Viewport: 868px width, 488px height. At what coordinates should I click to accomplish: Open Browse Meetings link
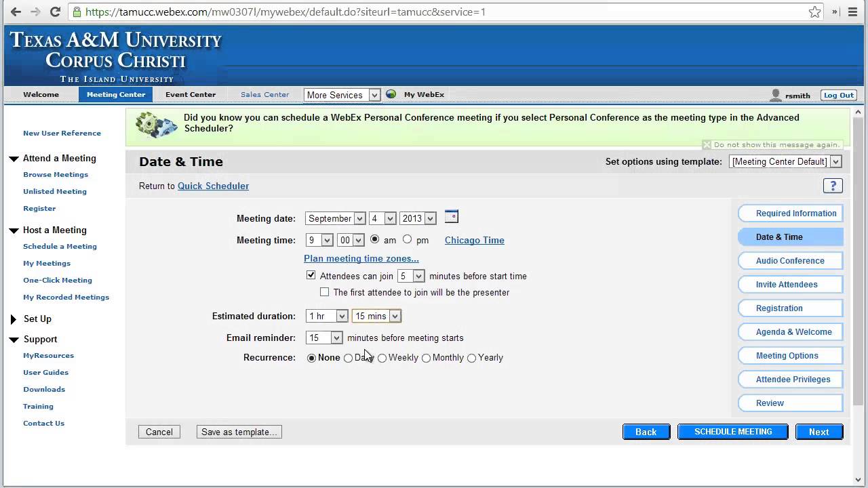(56, 174)
